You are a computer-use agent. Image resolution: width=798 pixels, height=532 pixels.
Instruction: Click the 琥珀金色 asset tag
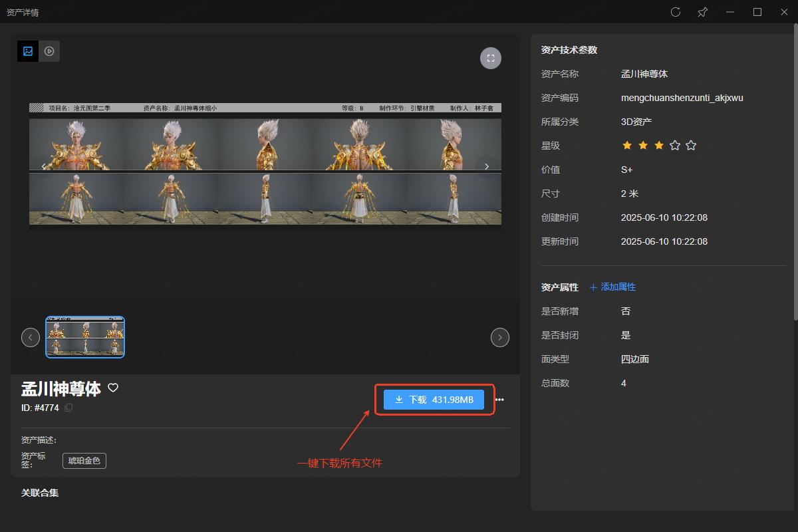point(84,460)
